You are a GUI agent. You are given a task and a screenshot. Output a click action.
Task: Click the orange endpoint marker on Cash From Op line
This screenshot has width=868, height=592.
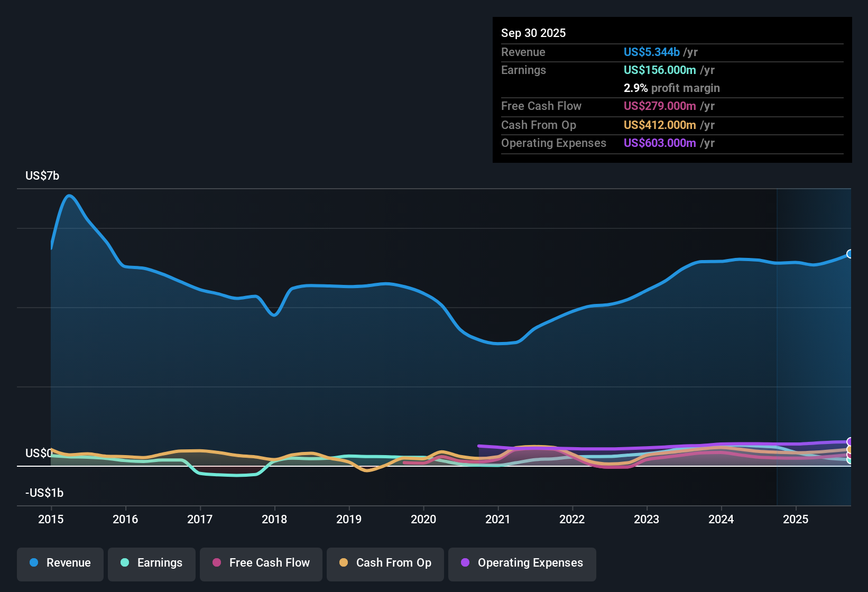pos(850,450)
